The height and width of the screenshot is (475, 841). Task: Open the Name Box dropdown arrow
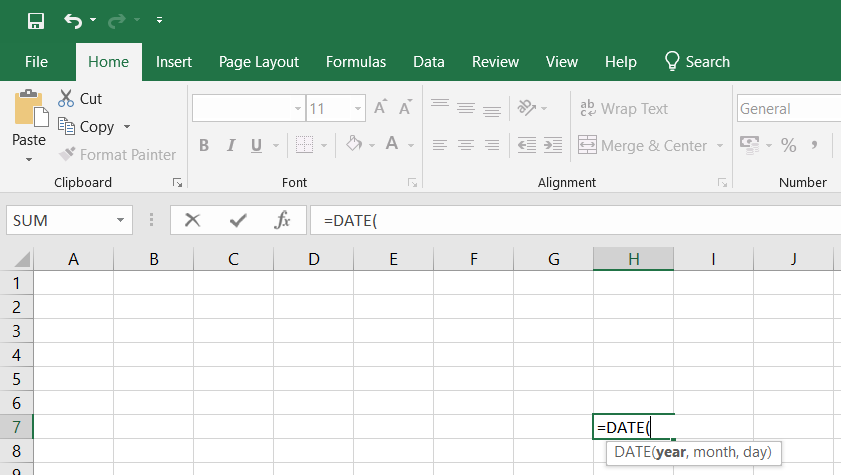pos(121,220)
